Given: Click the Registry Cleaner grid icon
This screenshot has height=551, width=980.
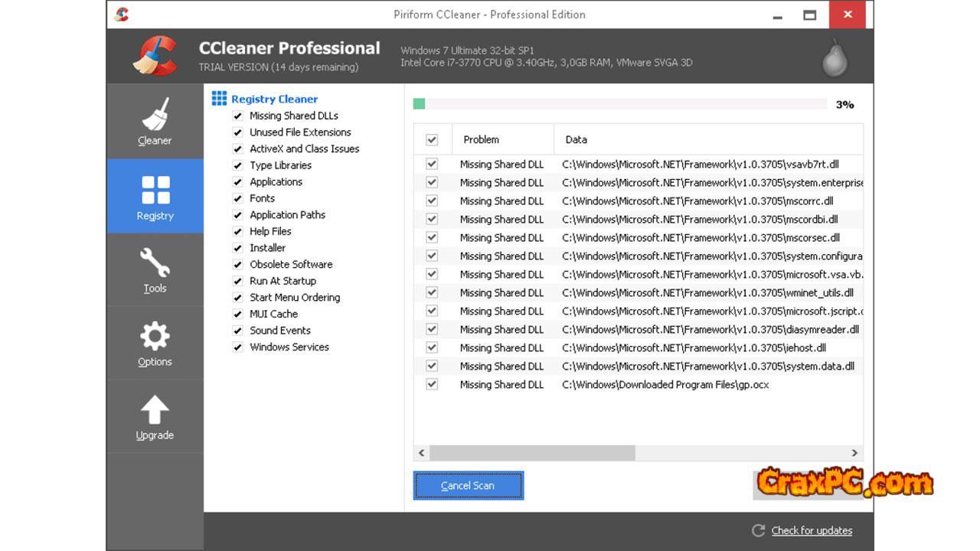Looking at the screenshot, I should [219, 99].
